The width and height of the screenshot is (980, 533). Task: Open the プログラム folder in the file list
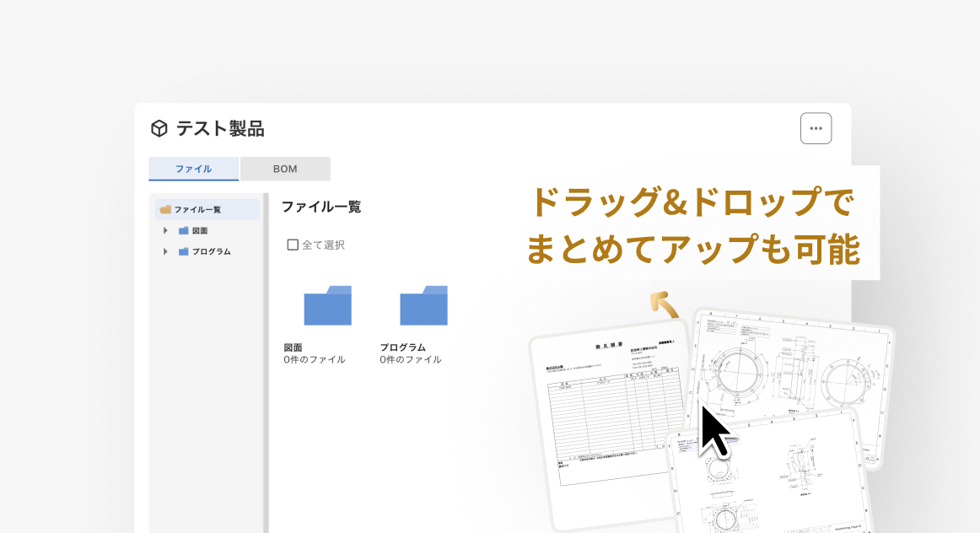[x=423, y=306]
